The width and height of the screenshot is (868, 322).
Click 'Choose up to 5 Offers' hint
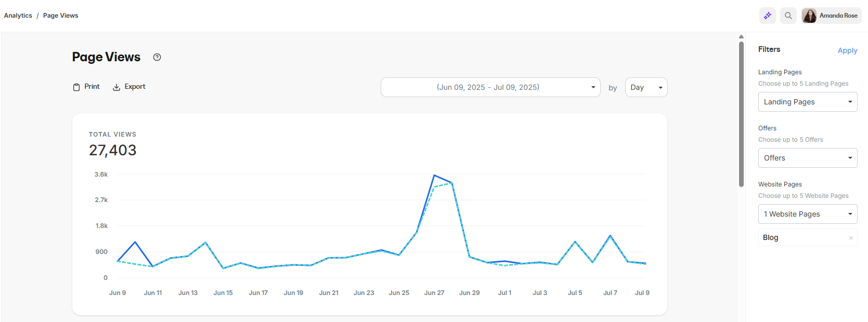click(x=791, y=140)
